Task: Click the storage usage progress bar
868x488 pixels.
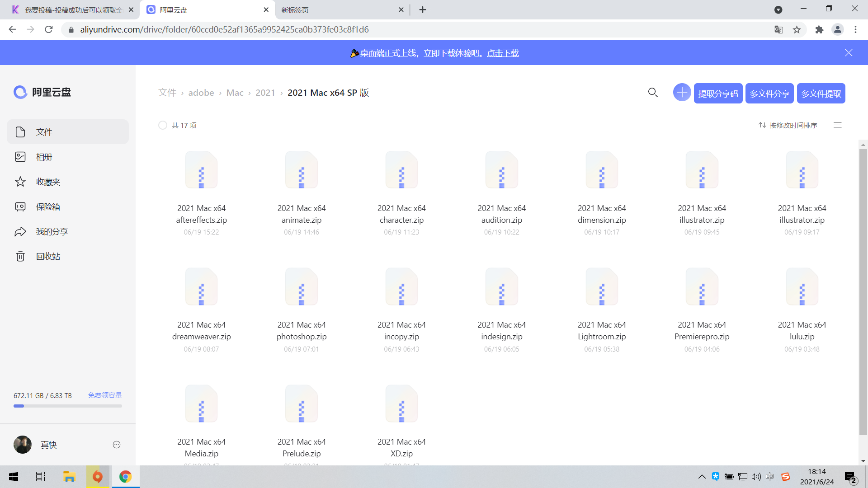Action: [x=67, y=406]
